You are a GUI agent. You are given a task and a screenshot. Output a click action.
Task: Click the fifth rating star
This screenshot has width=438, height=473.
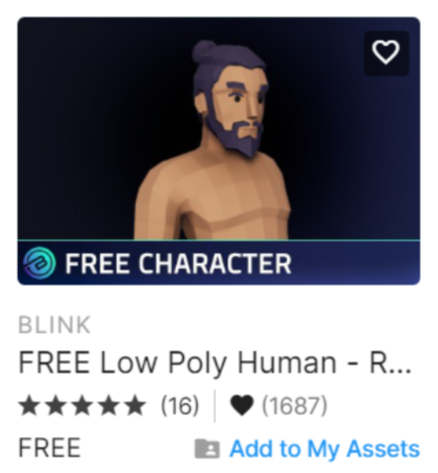coord(136,406)
